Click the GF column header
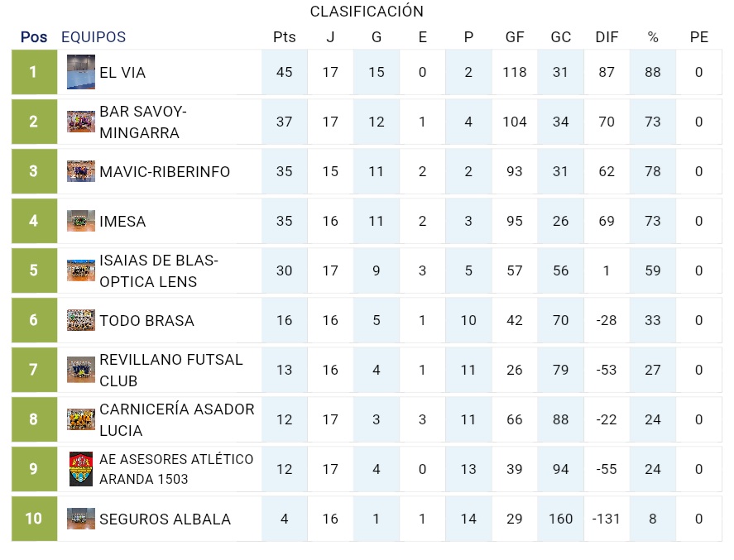Screen dimensions: 734x560 (x=515, y=37)
